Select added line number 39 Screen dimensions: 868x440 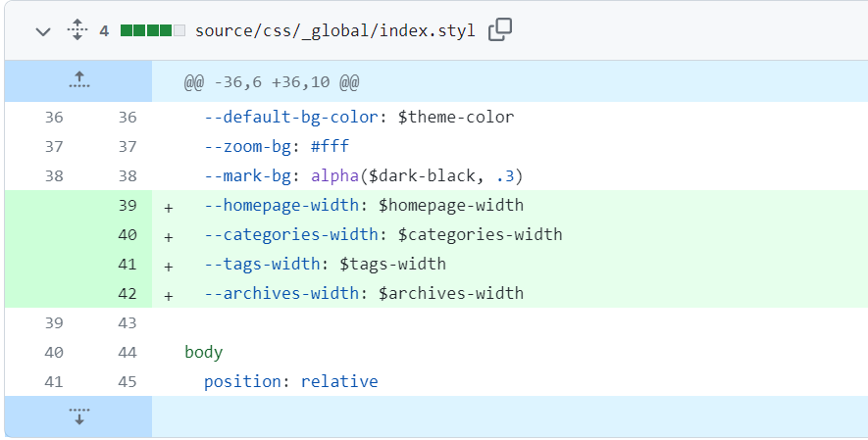click(127, 206)
